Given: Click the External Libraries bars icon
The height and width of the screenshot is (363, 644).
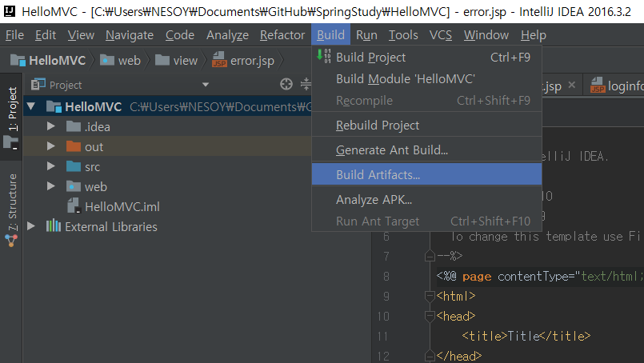Looking at the screenshot, I should (54, 225).
